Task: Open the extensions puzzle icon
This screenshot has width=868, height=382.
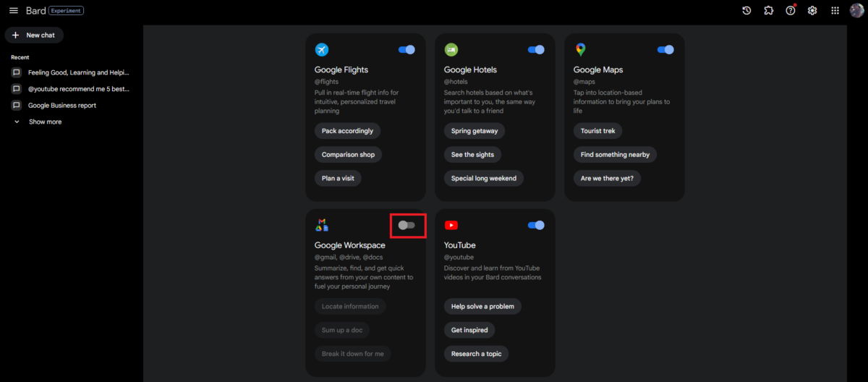Action: pos(769,10)
